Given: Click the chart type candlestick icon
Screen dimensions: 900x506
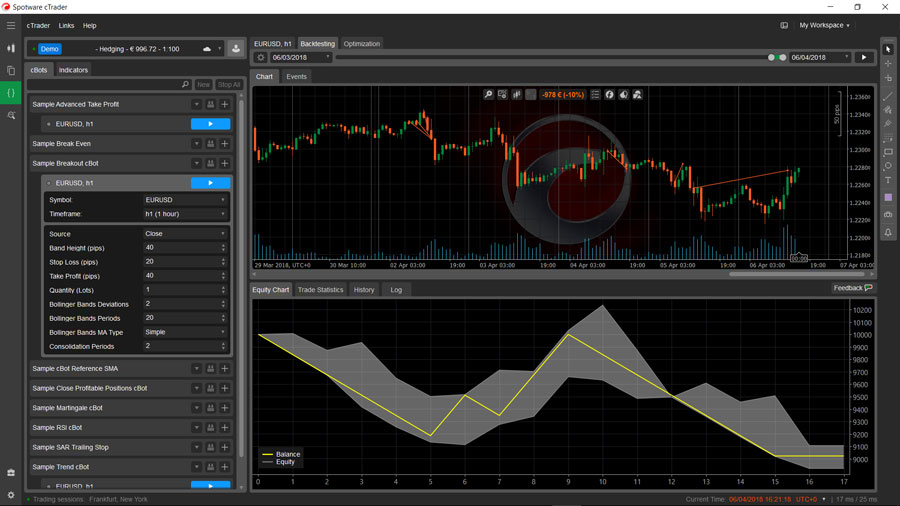Looking at the screenshot, I should click(517, 95).
